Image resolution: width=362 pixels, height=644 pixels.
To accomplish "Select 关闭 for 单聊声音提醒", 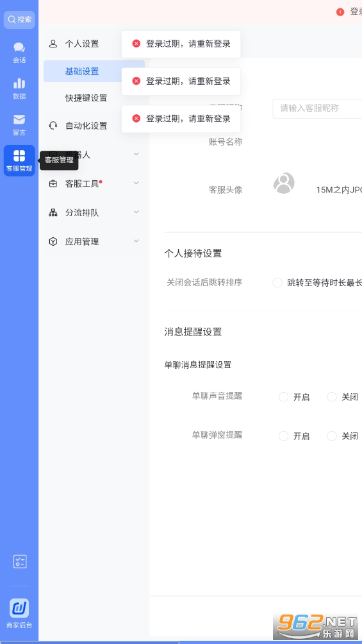I will click(x=332, y=397).
